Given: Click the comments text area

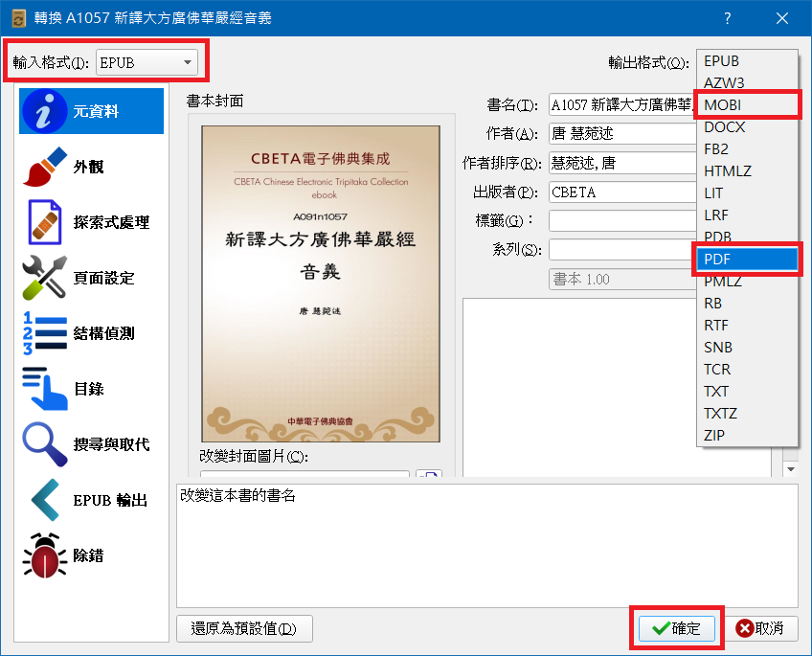Looking at the screenshot, I should pyautogui.click(x=617, y=387).
